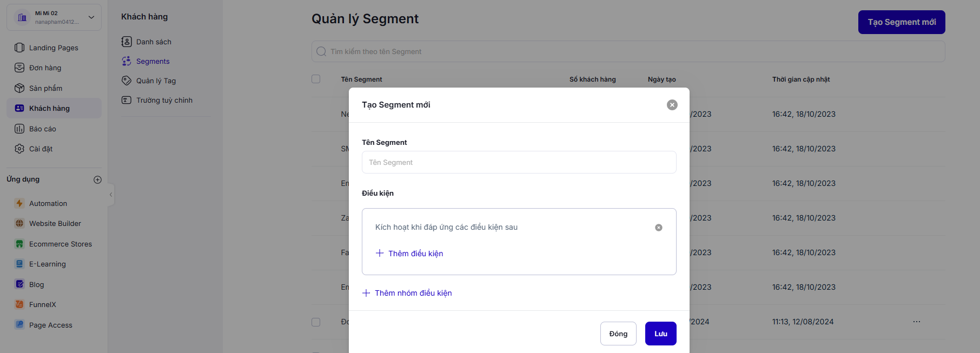This screenshot has height=353, width=980.
Task: Add a new app with plus icon
Action: click(x=97, y=179)
